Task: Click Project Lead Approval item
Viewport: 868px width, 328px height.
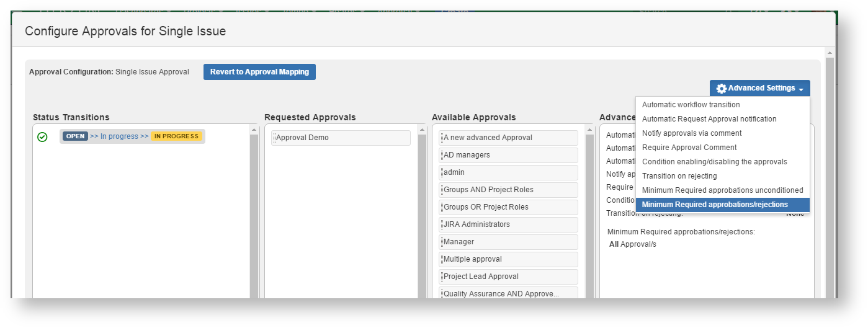Action: click(508, 277)
